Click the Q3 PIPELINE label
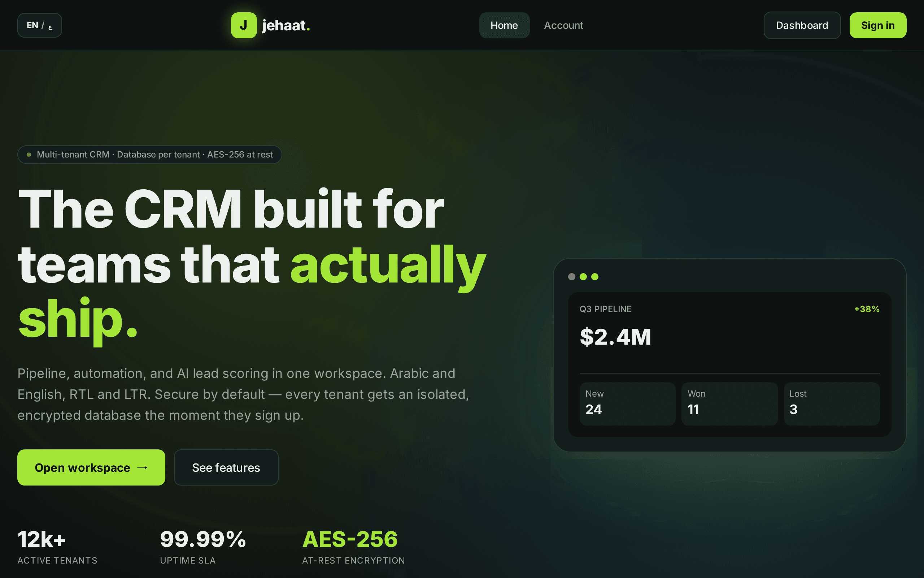 click(x=606, y=309)
